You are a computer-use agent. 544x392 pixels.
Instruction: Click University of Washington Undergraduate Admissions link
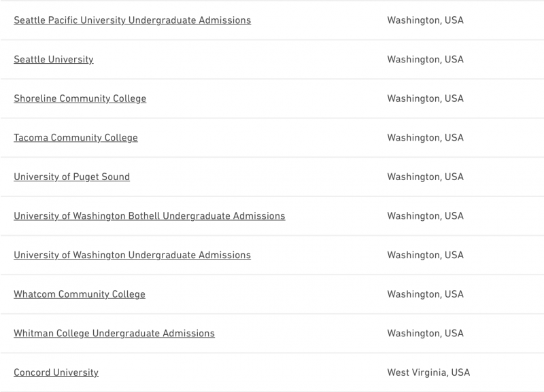(132, 255)
